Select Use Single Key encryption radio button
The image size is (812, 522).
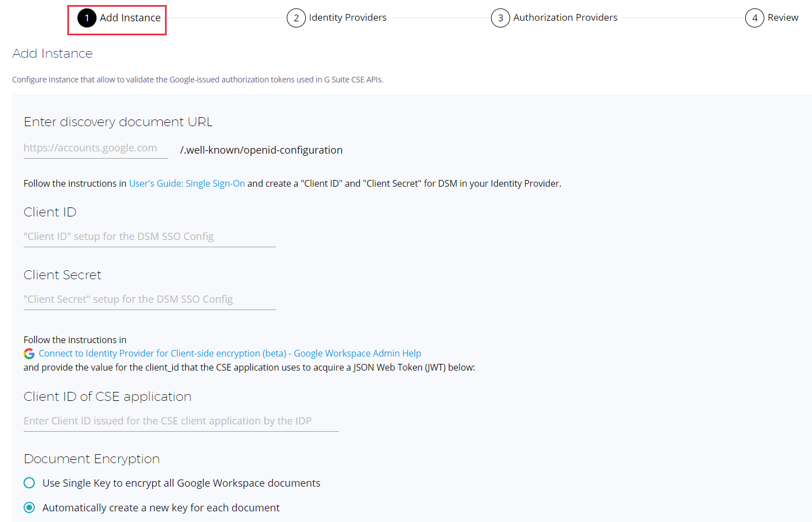pyautogui.click(x=29, y=483)
